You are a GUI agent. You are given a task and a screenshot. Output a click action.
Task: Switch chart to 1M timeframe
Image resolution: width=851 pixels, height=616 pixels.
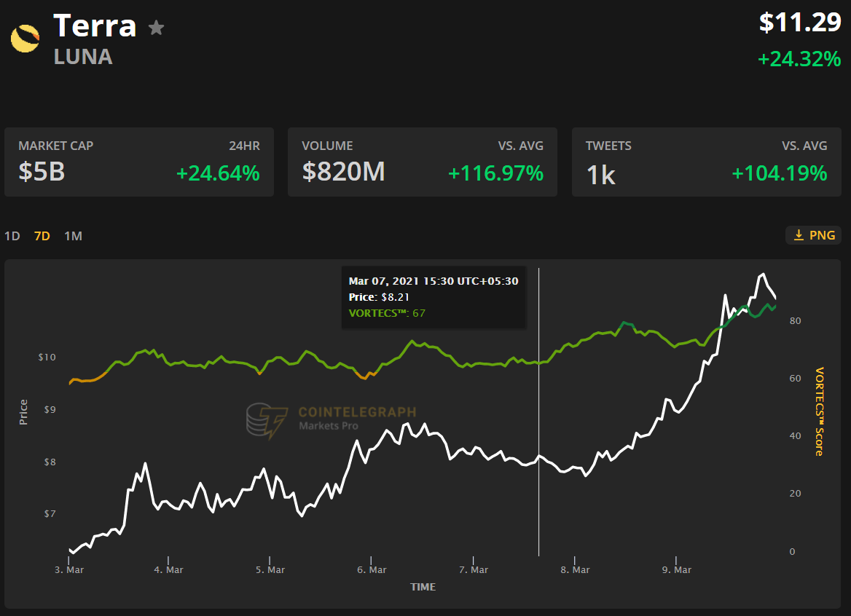[73, 236]
